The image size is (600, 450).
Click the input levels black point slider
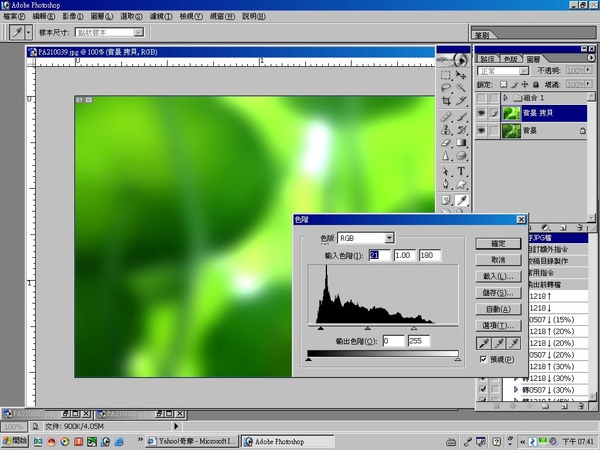click(321, 328)
